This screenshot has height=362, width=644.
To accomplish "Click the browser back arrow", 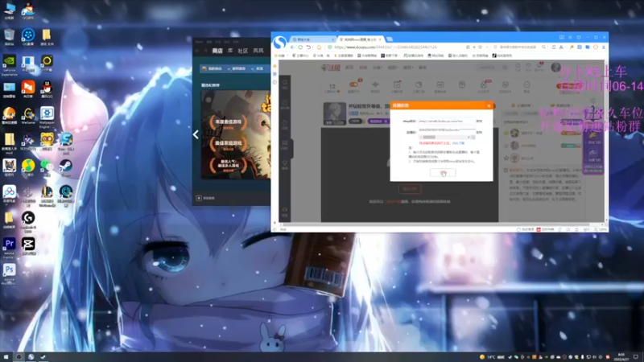I will point(292,47).
